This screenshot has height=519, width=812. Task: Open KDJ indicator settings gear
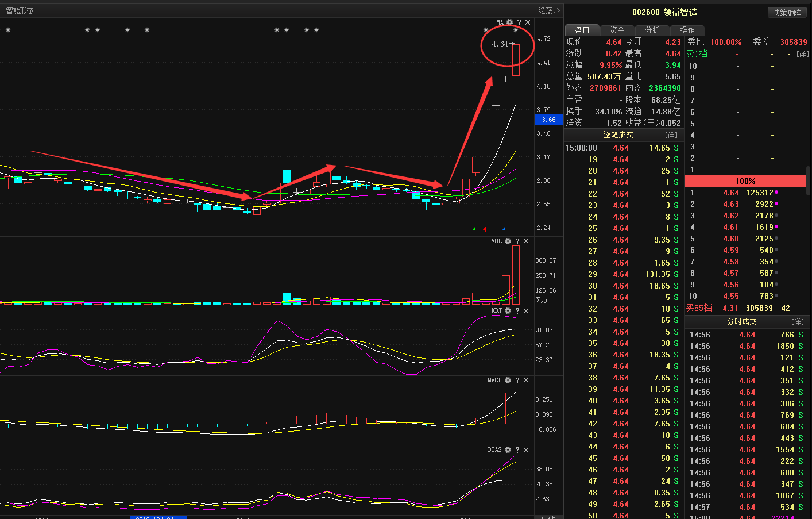coord(508,311)
